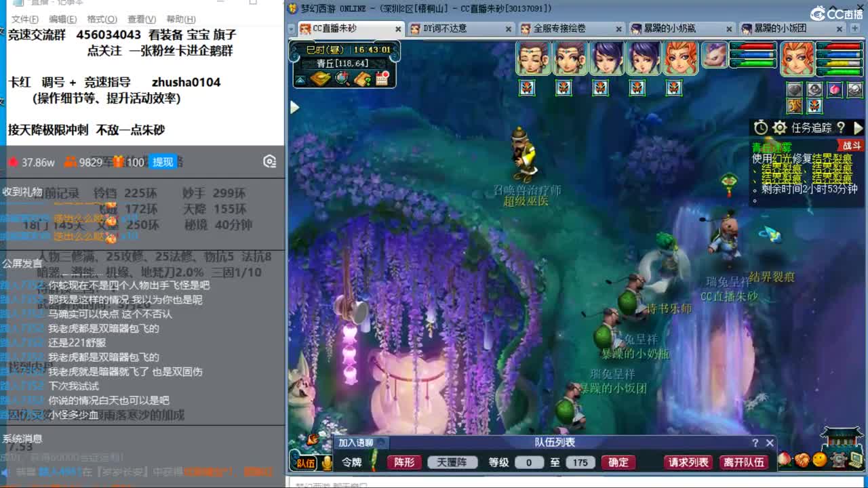Click the timer icon in quest tracker header
Screen dimensions: 868x488
[761, 127]
